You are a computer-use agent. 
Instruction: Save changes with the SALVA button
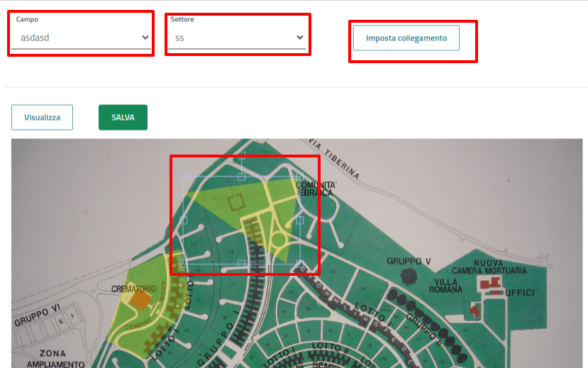pos(123,118)
